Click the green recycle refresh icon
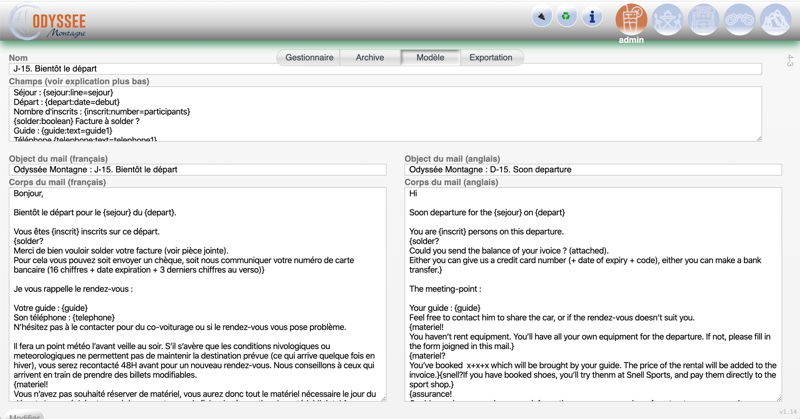The width and height of the screenshot is (800, 419). [566, 17]
